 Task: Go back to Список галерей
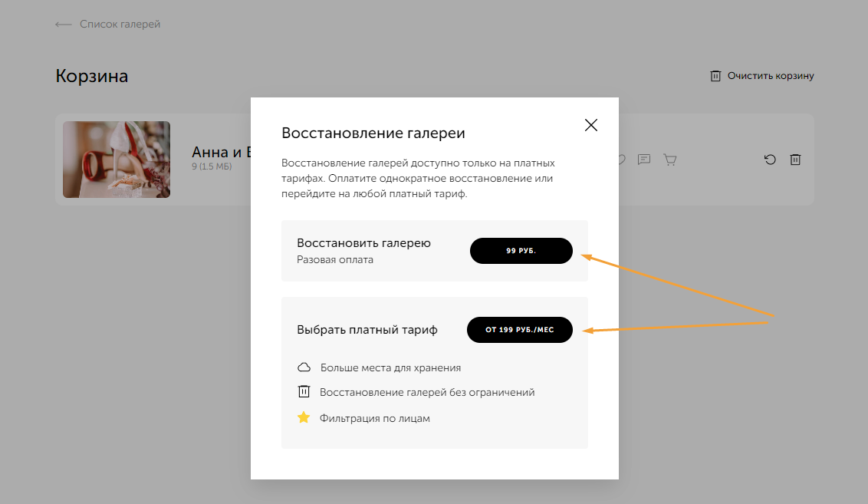tap(120, 24)
